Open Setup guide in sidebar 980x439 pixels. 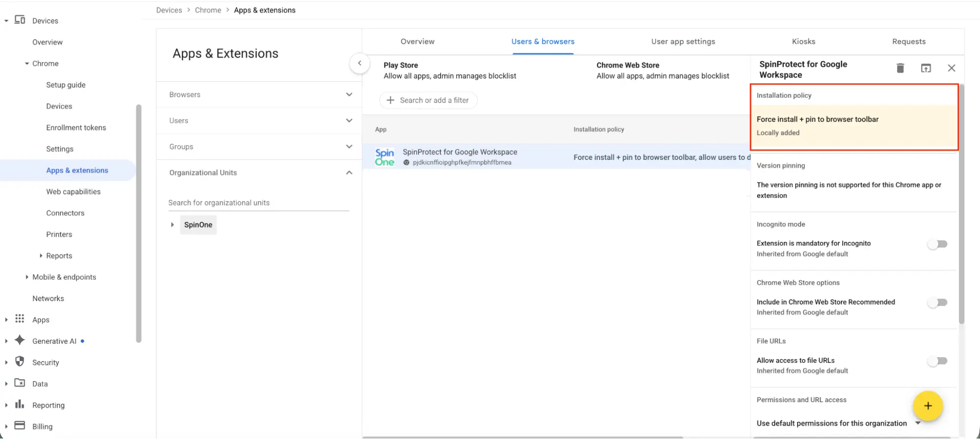66,85
